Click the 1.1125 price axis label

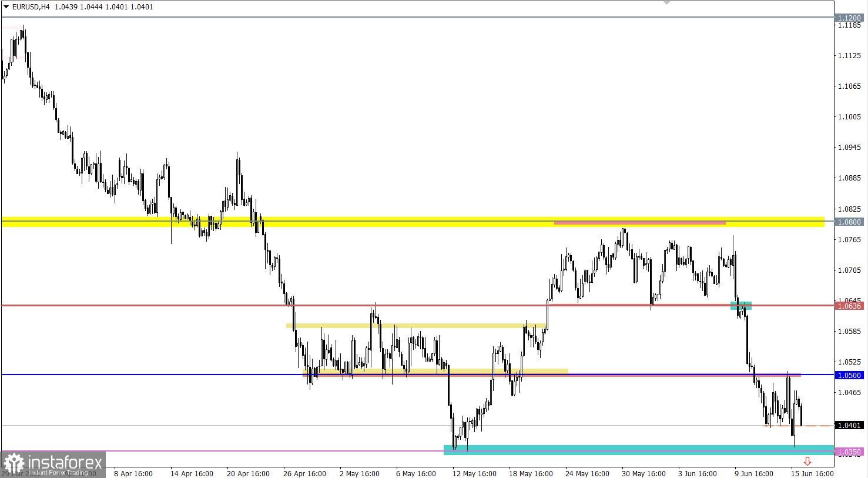850,56
